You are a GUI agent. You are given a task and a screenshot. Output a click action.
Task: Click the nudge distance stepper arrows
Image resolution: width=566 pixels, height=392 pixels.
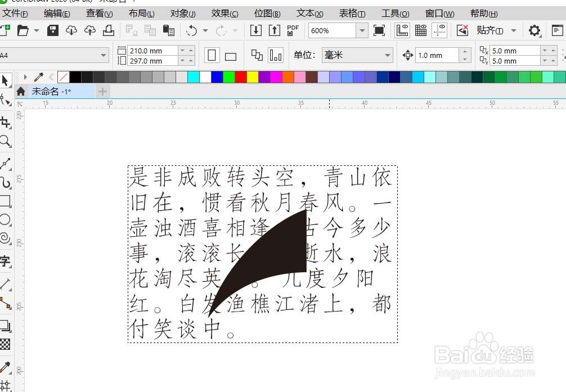(x=465, y=55)
